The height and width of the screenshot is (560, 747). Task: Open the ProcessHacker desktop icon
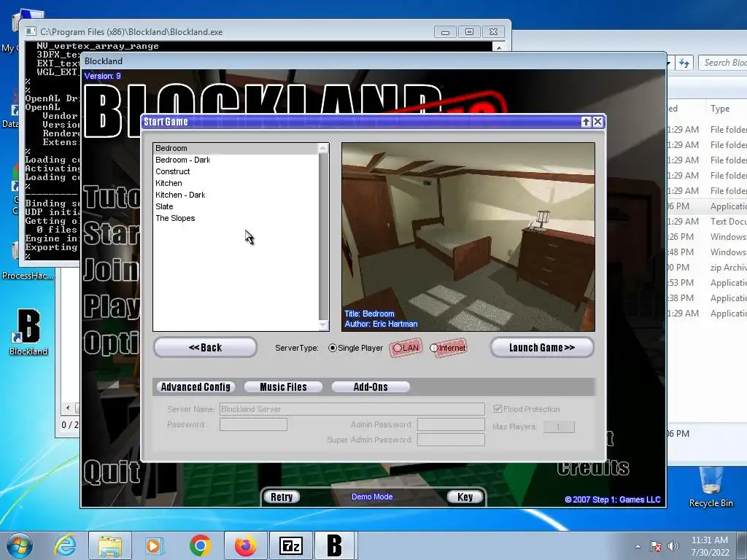pyautogui.click(x=28, y=276)
